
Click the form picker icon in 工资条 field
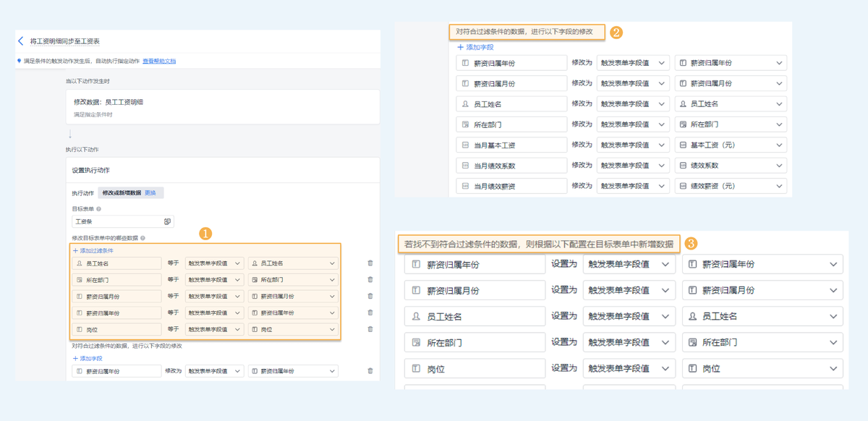click(167, 221)
